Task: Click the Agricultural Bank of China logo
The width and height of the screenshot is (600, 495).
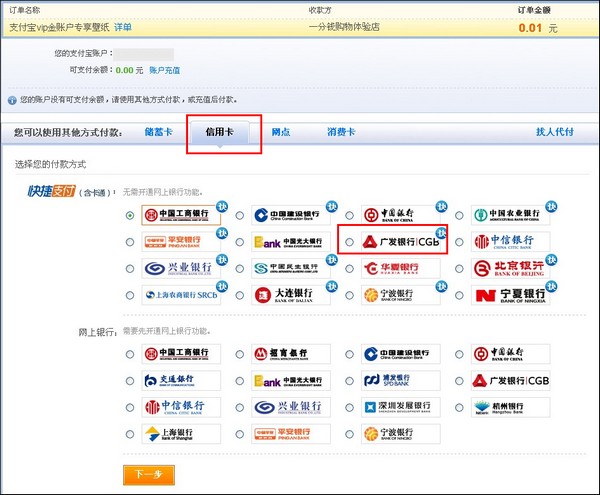Action: coord(510,215)
